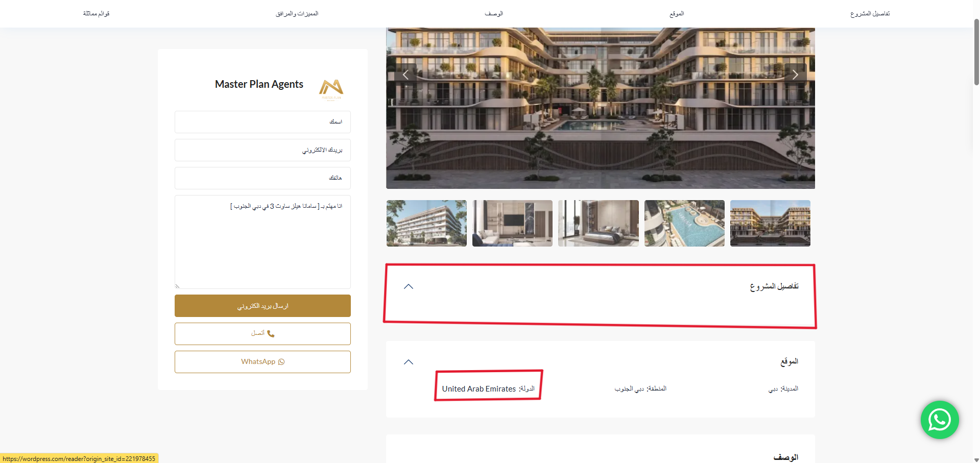
Task: Go to the previous gallery image arrow
Action: (x=405, y=75)
